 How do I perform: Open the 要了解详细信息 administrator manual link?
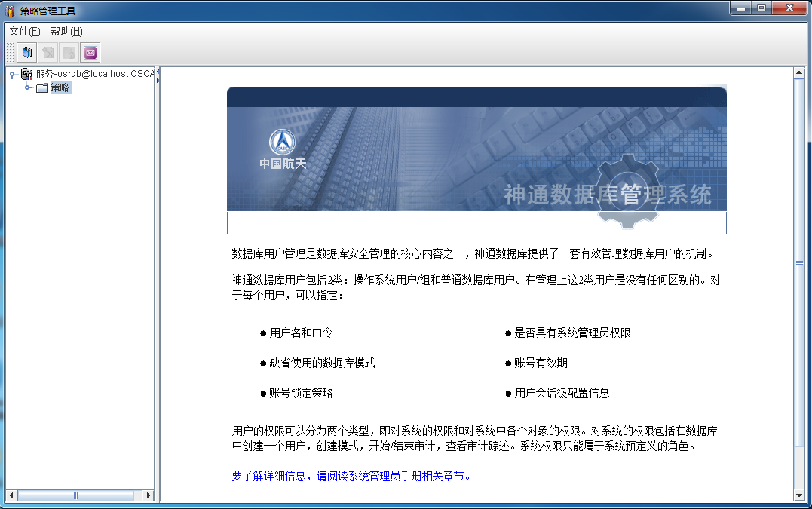pyautogui.click(x=351, y=476)
